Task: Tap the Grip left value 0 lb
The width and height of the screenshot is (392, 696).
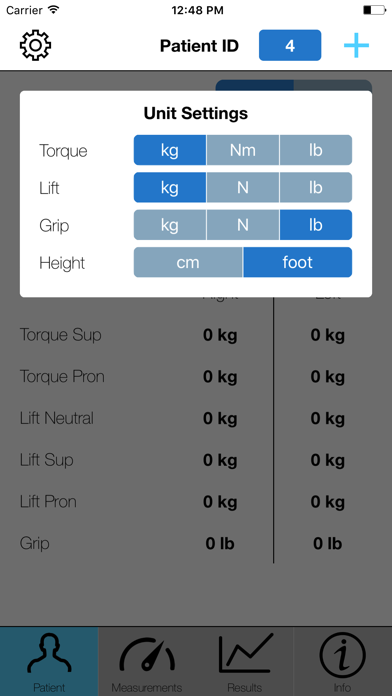Action: (x=328, y=544)
